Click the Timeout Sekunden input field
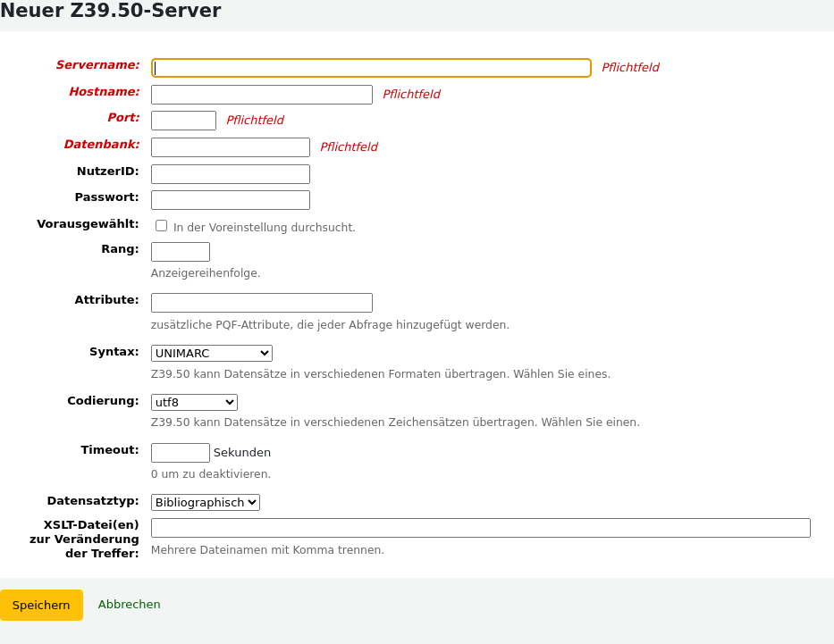This screenshot has height=644, width=834. tap(180, 452)
